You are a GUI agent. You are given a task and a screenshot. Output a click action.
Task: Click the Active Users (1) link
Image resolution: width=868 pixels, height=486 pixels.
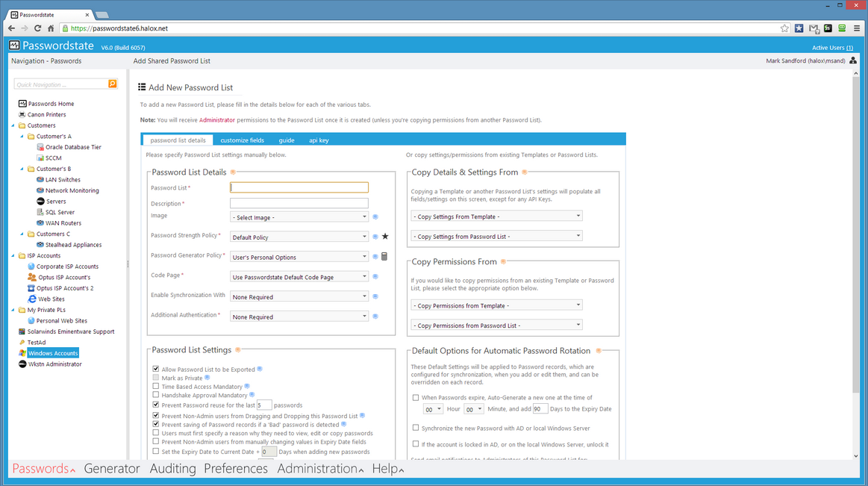pyautogui.click(x=832, y=48)
